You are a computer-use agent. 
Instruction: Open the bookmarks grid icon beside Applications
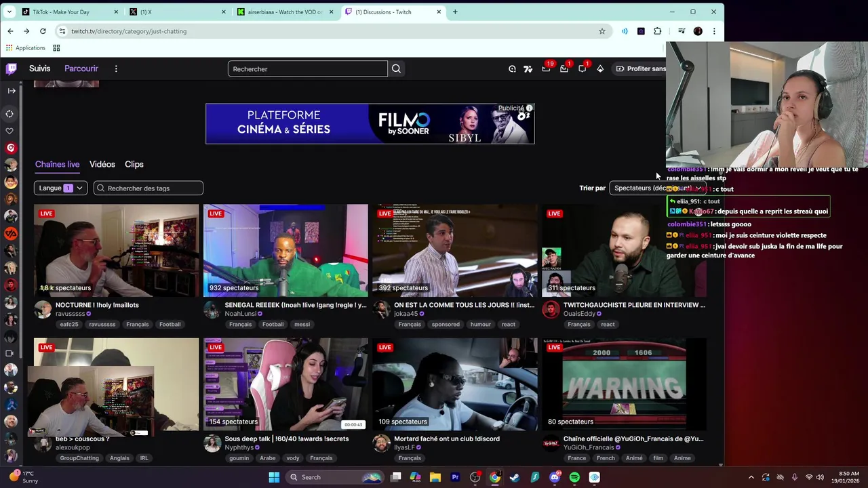[x=56, y=47]
